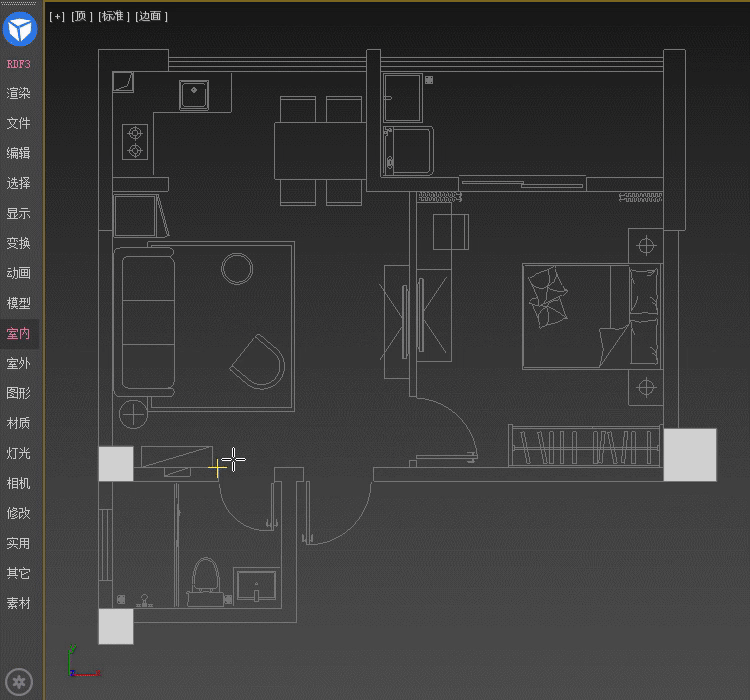
Task: Select the highlighted 室内 (Interior) menu
Action: pos(19,333)
